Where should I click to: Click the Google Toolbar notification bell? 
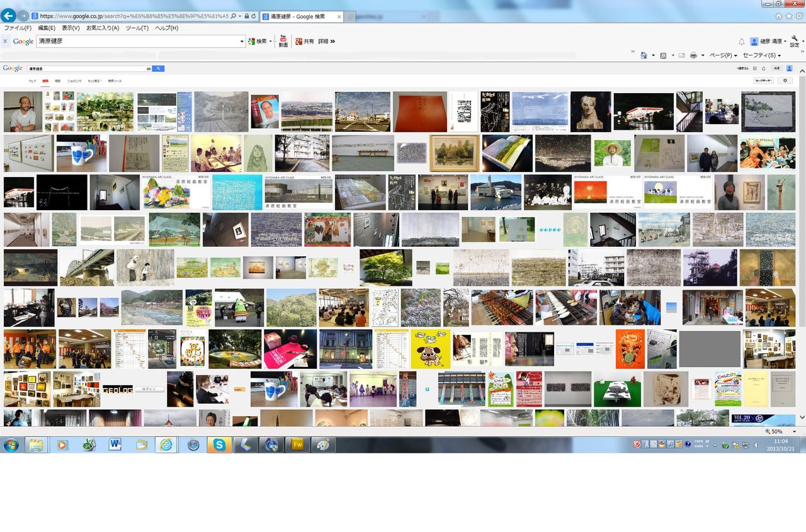[x=742, y=42]
